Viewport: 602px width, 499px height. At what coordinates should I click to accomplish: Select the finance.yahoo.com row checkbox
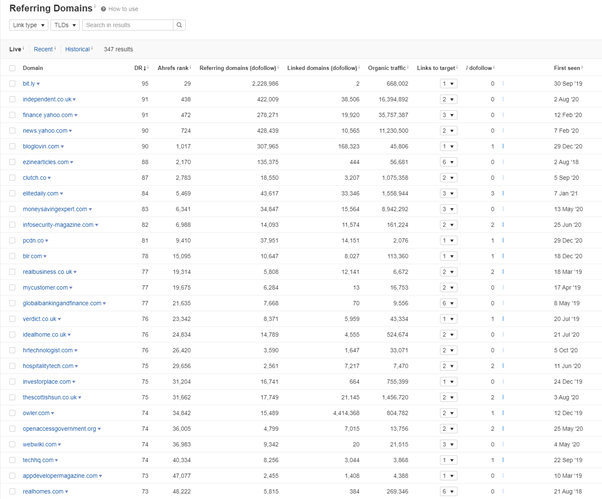pos(12,115)
